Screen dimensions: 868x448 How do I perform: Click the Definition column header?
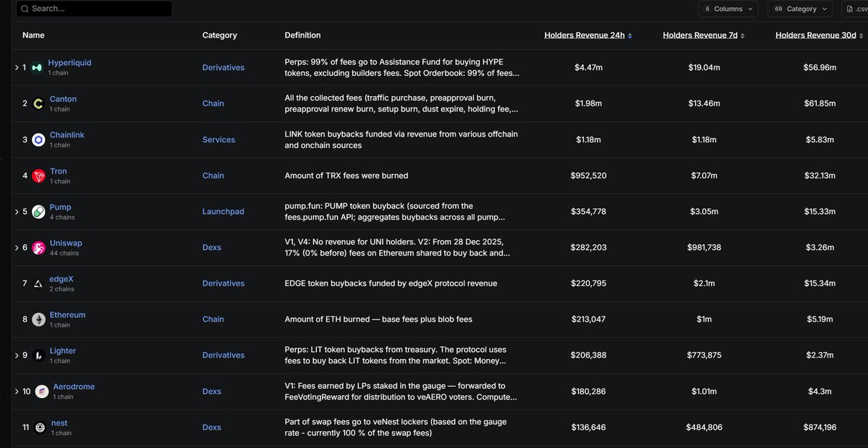point(303,35)
